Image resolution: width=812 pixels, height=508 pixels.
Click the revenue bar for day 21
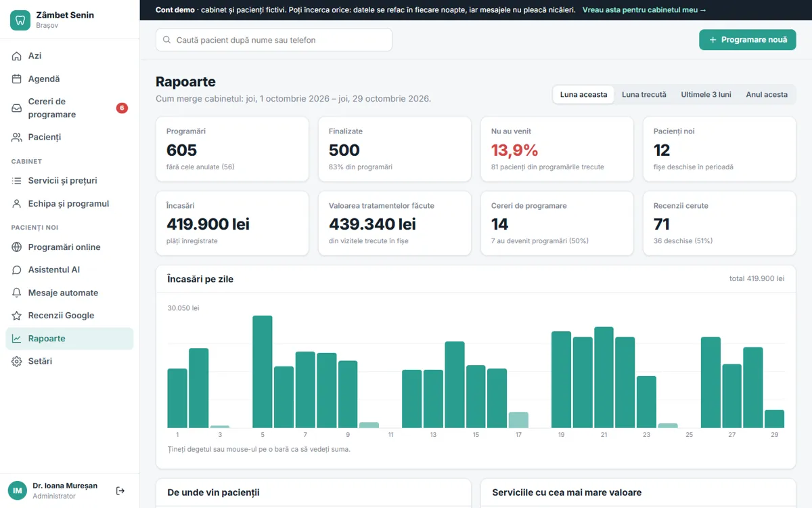click(604, 377)
